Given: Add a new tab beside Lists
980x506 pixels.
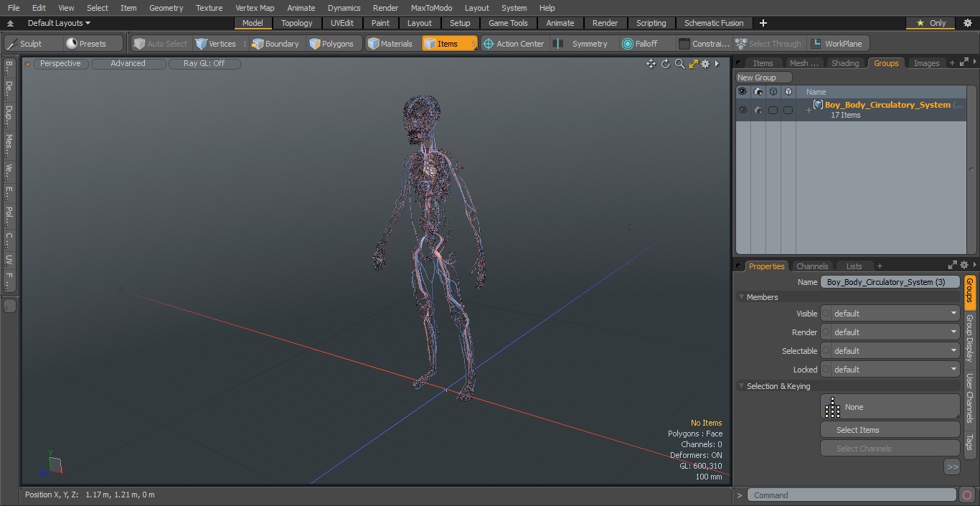Looking at the screenshot, I should (880, 266).
